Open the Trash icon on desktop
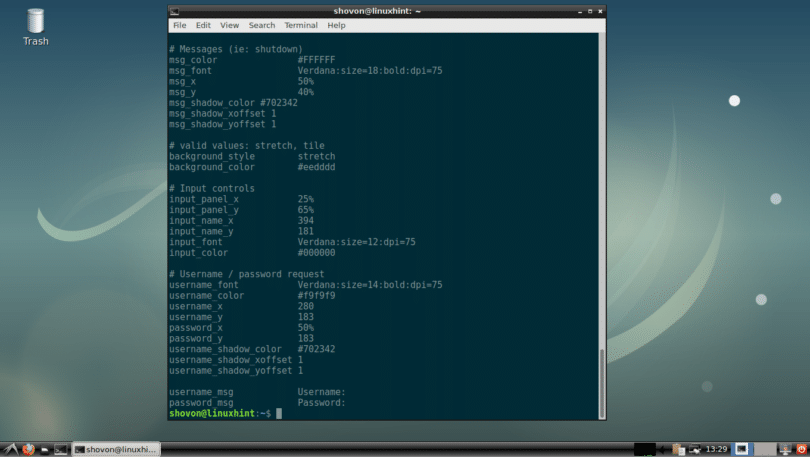The width and height of the screenshot is (810, 457). [36, 26]
